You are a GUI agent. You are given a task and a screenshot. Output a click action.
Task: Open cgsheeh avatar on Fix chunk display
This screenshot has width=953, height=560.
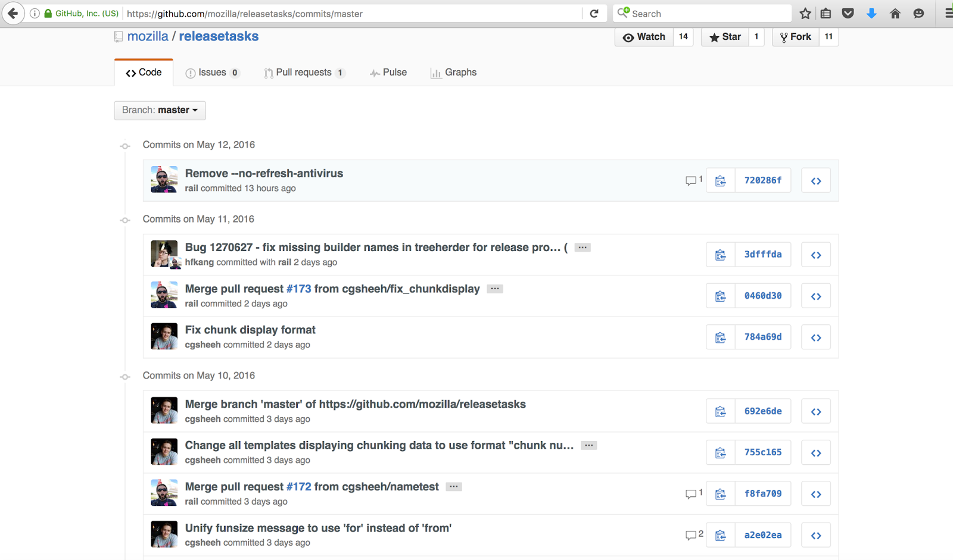[164, 337]
